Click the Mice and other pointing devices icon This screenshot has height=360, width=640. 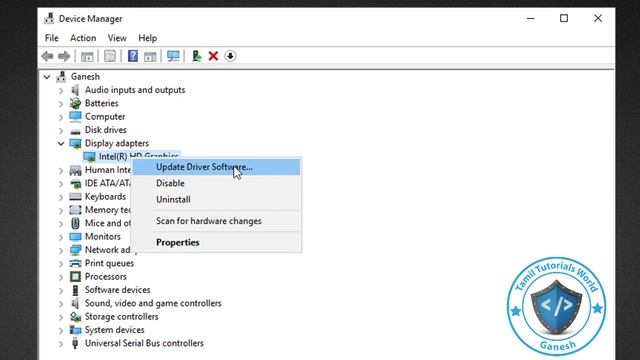click(x=75, y=223)
